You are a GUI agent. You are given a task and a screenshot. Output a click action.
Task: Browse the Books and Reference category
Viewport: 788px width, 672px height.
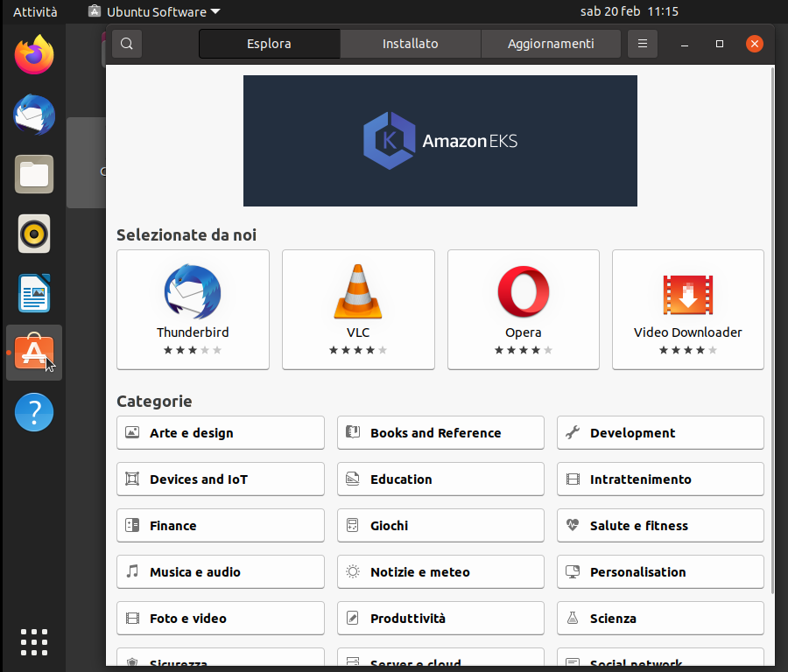[x=440, y=432]
